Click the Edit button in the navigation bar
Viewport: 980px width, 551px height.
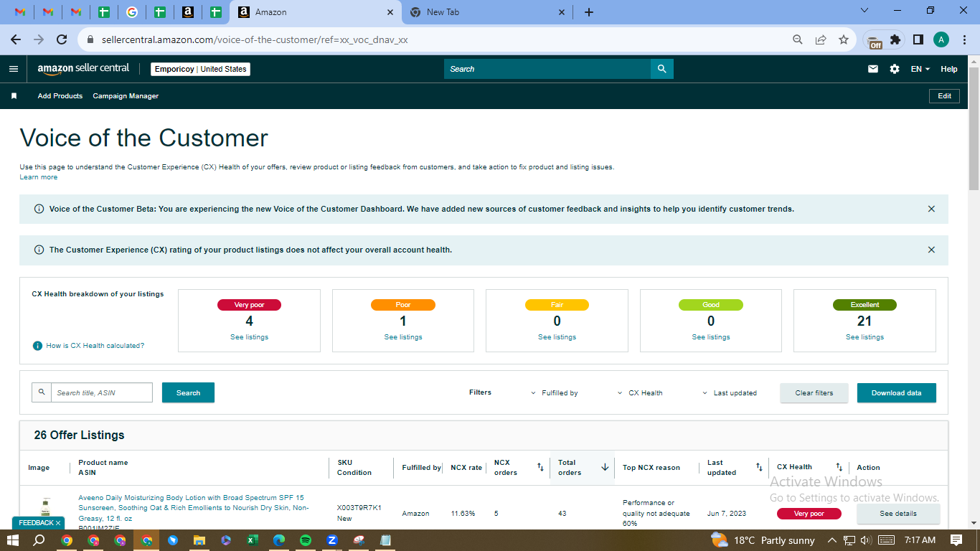point(944,96)
